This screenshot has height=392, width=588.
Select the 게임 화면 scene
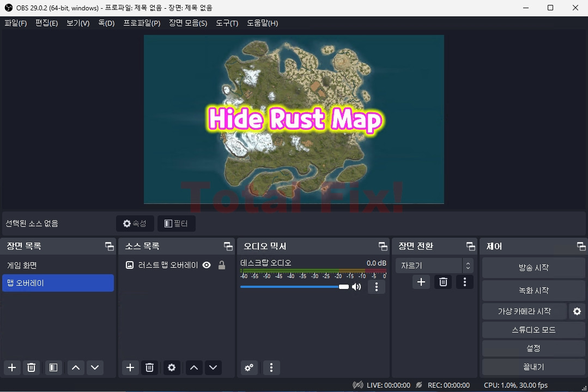[x=58, y=266]
